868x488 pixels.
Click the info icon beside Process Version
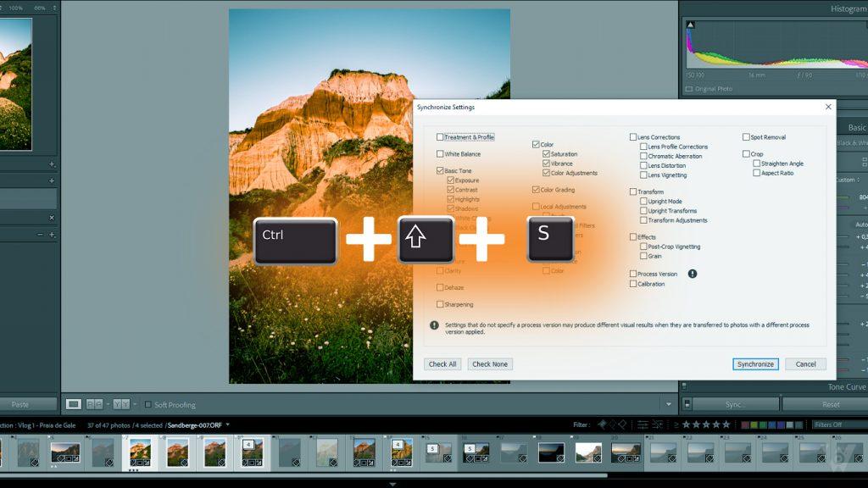[x=692, y=274]
